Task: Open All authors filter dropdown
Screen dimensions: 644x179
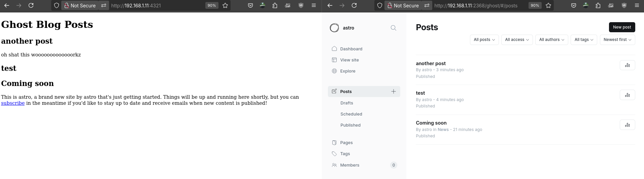Action: (551, 40)
